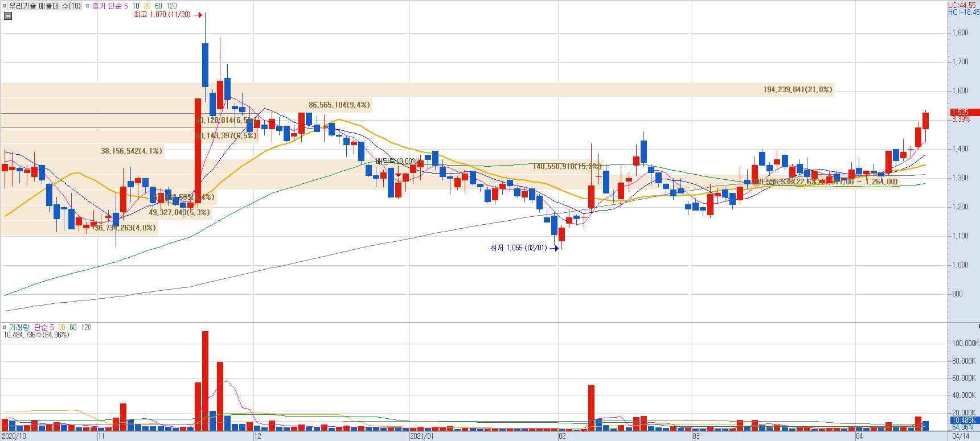Click the 194,239,041(21.0%) volume profile label
This screenshot has width=980, height=441.
(x=798, y=89)
